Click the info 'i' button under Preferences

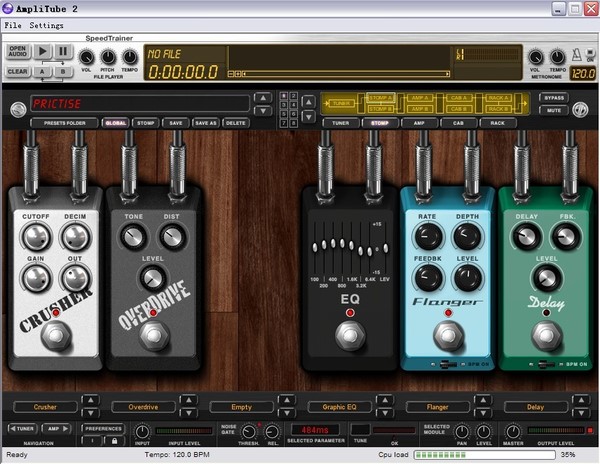click(92, 441)
